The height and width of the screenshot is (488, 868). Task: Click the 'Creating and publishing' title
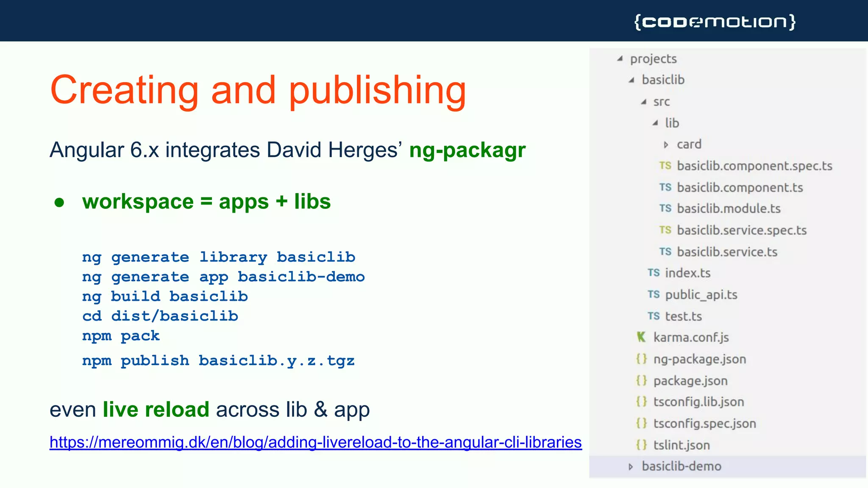258,91
